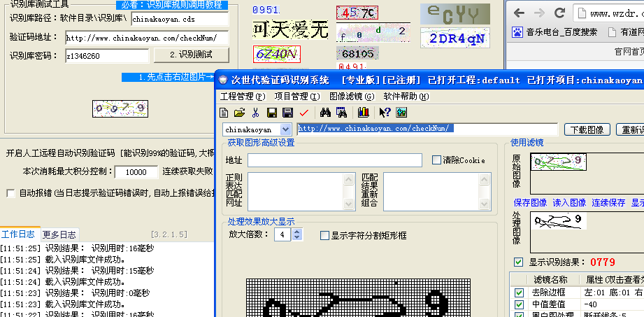The width and height of the screenshot is (644, 317).
Task: Select the 6Z40N captcha sample image
Action: (277, 54)
